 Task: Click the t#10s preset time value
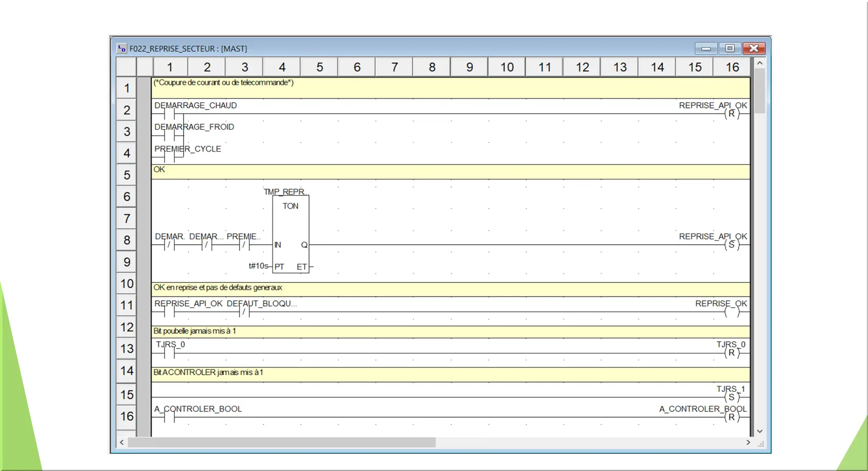(258, 266)
